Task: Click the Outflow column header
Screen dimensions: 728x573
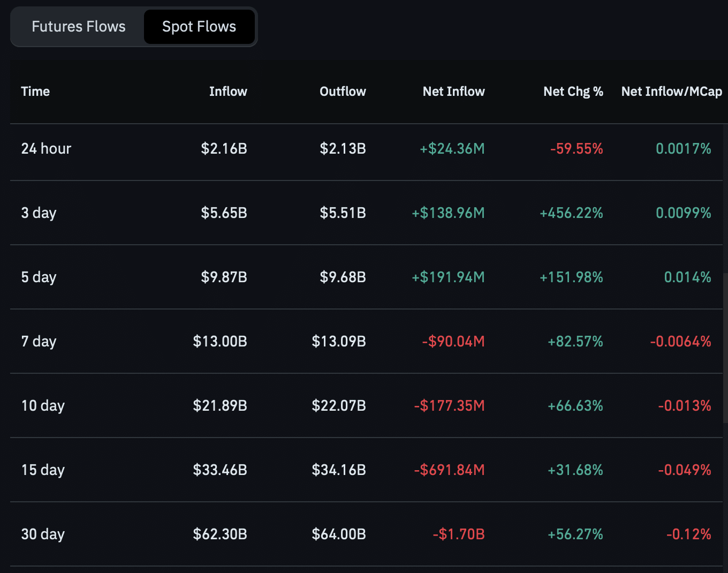Action: [343, 92]
